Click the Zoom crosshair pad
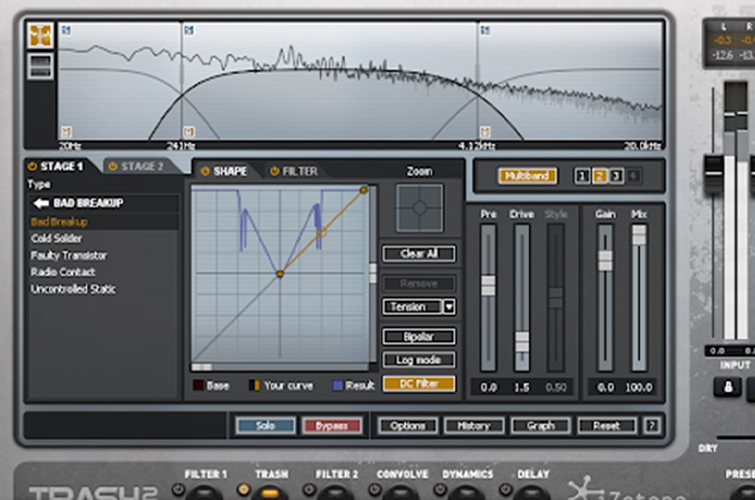 coord(419,208)
